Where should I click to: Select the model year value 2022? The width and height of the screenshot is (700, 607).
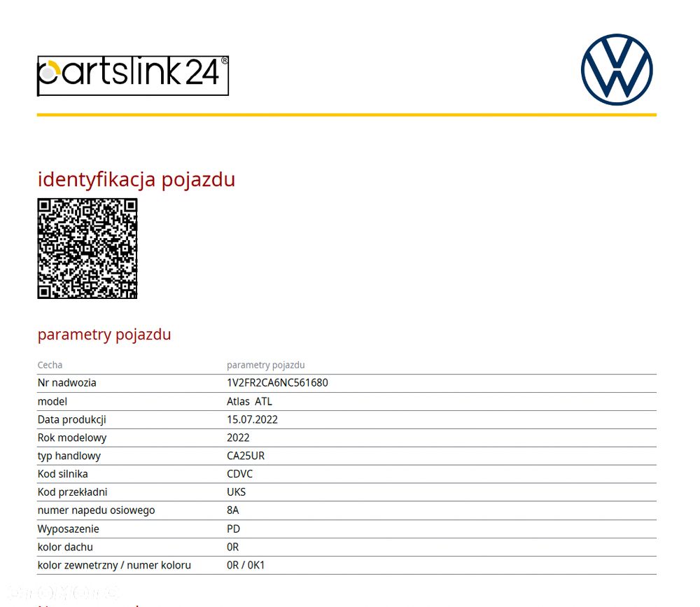[238, 438]
